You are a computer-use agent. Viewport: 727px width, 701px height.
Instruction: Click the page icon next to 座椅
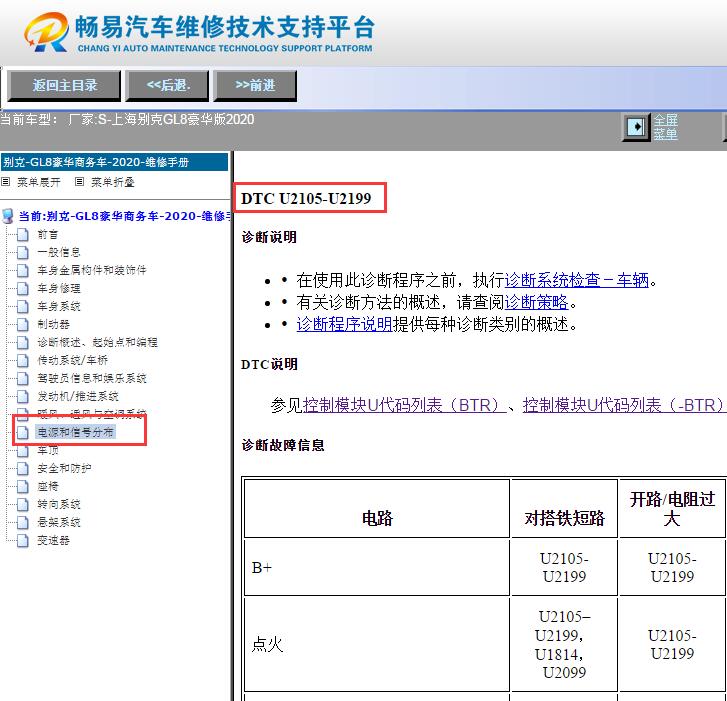22,486
